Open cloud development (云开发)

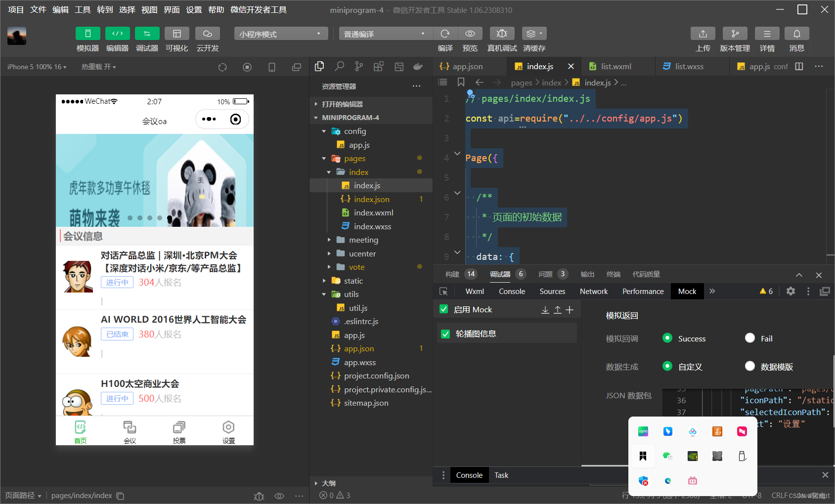point(207,34)
